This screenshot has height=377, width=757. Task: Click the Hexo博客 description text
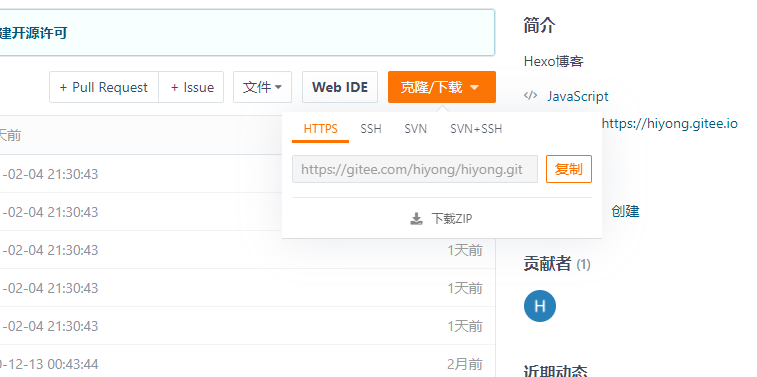tap(554, 61)
